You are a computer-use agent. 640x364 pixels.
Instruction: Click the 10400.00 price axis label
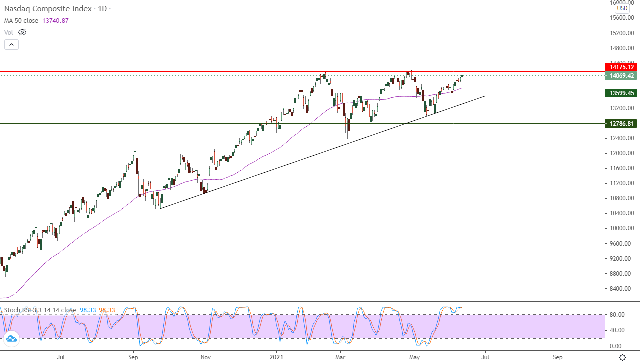click(622, 213)
